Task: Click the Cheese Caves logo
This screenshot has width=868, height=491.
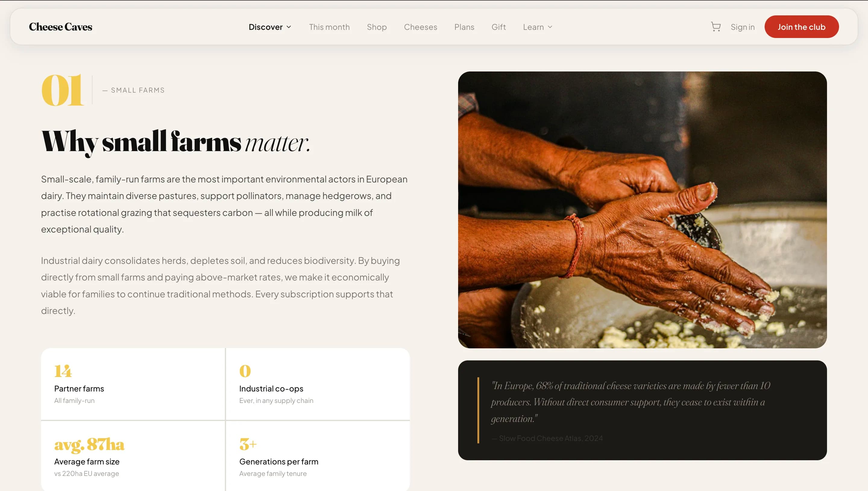Action: pyautogui.click(x=61, y=27)
